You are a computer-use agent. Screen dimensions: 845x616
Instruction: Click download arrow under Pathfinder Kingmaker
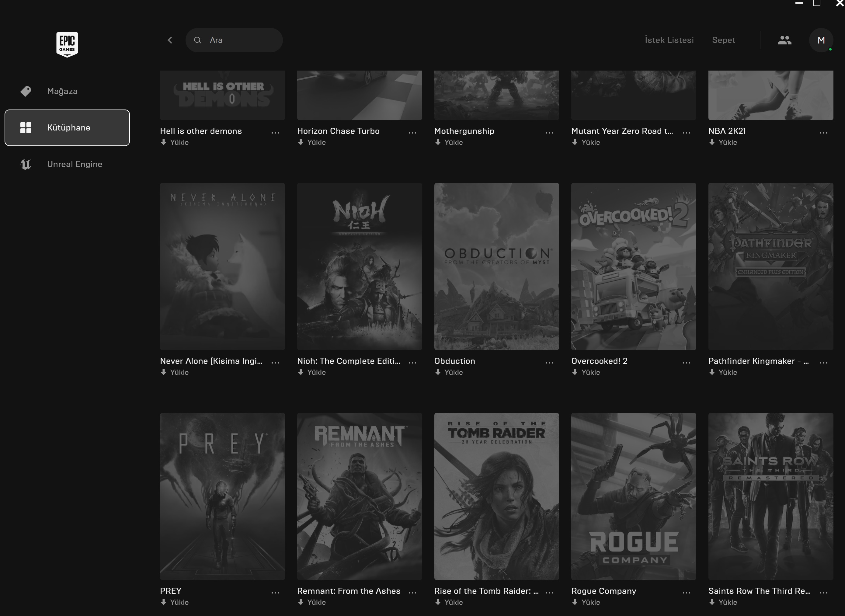click(712, 372)
